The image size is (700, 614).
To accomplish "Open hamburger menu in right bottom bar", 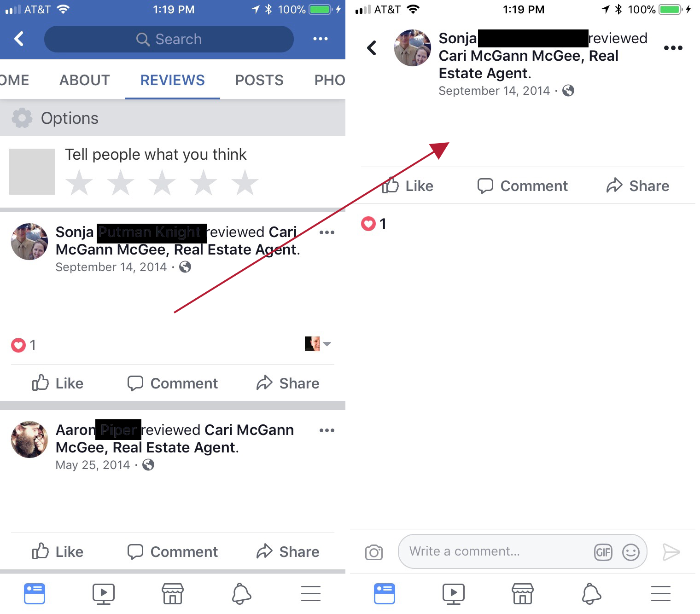I will (661, 594).
